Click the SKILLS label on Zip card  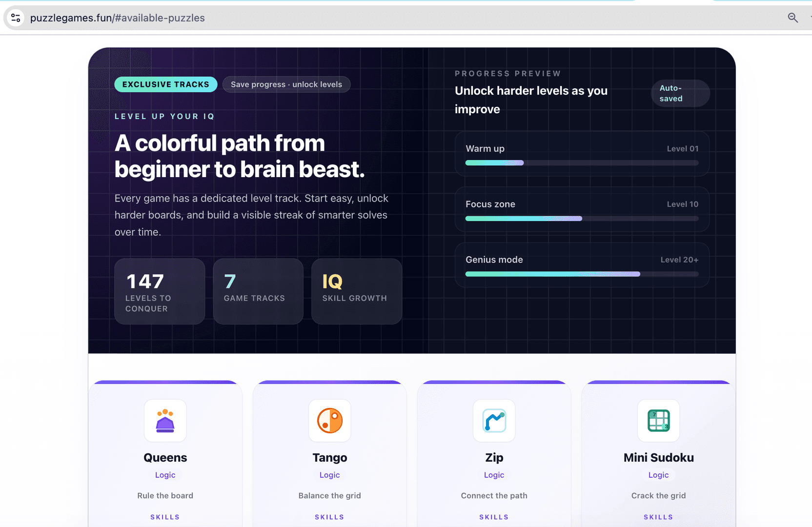(x=494, y=517)
